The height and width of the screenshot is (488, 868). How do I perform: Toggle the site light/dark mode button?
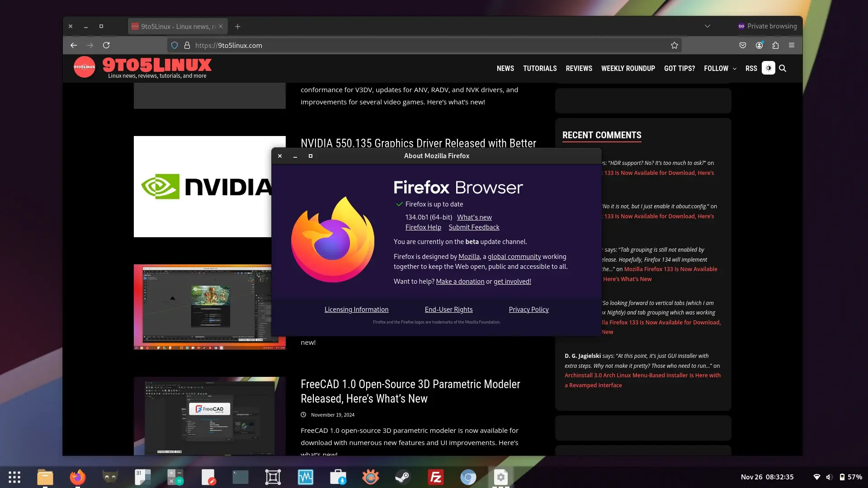tap(768, 68)
